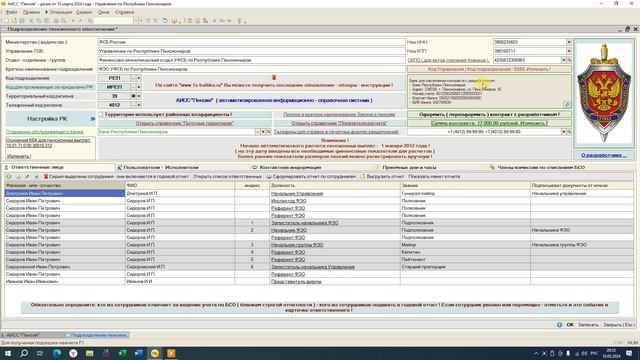640x360 pixels.
Task: Open the ОКПО field dropdown arrow
Action: click(x=564, y=60)
